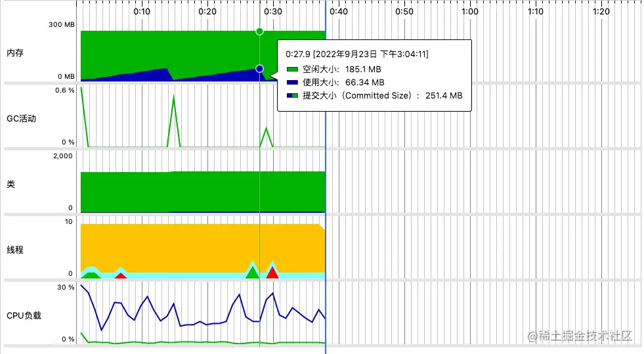Click the red thread-state triangle near 0:30
Screen dimensions: 644x354
coord(272,273)
